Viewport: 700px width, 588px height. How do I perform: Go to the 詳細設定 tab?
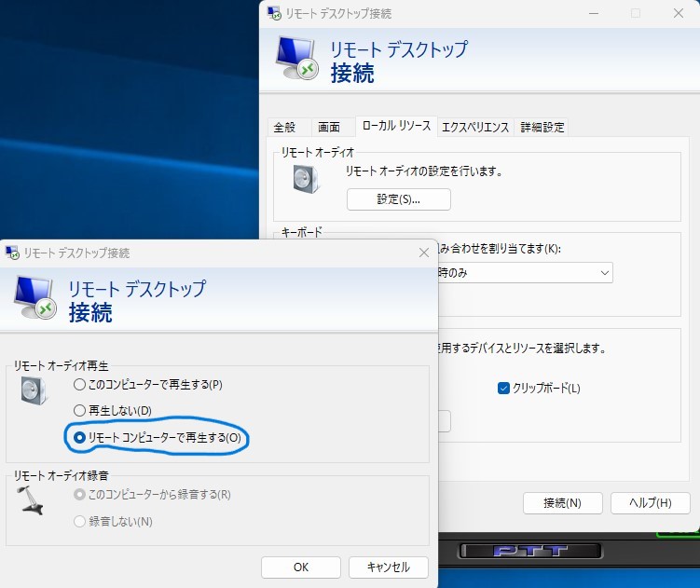[x=542, y=127]
